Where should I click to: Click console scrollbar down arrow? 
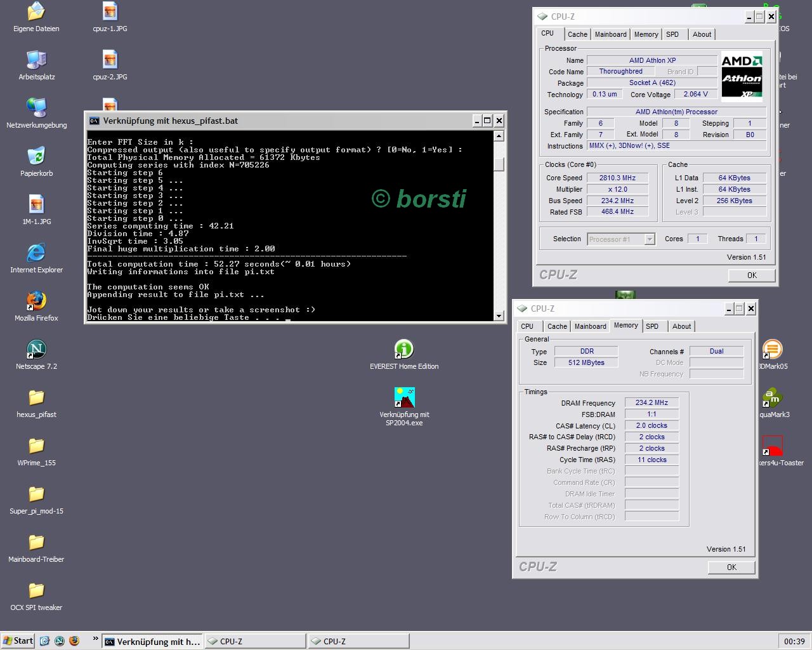tap(499, 315)
